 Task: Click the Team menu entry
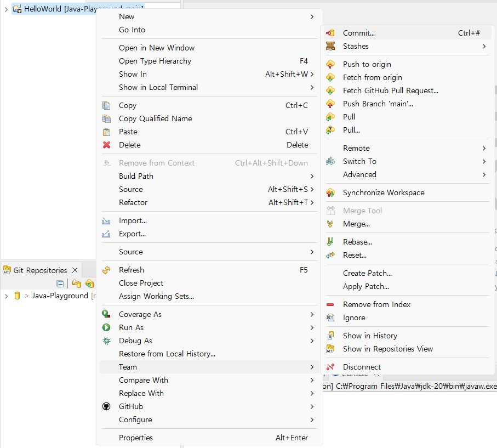(x=209, y=367)
